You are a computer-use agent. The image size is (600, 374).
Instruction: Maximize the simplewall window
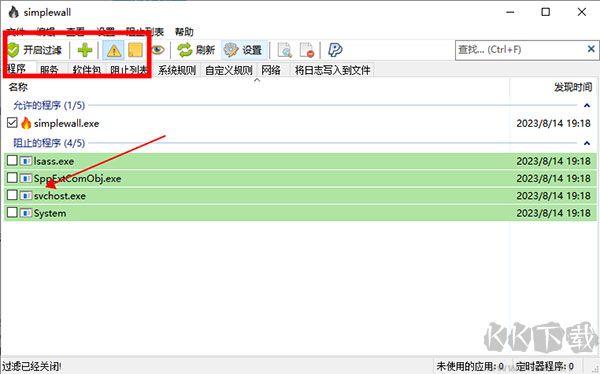(x=546, y=12)
